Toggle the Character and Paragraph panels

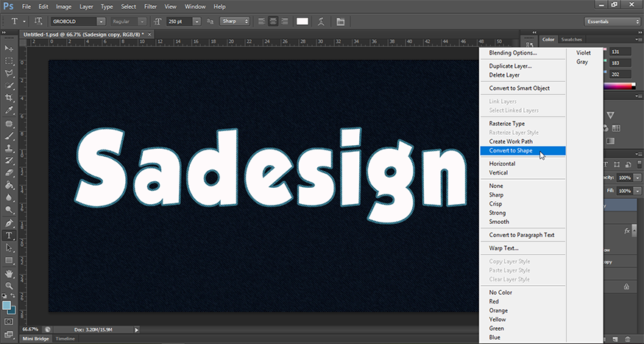(x=341, y=21)
